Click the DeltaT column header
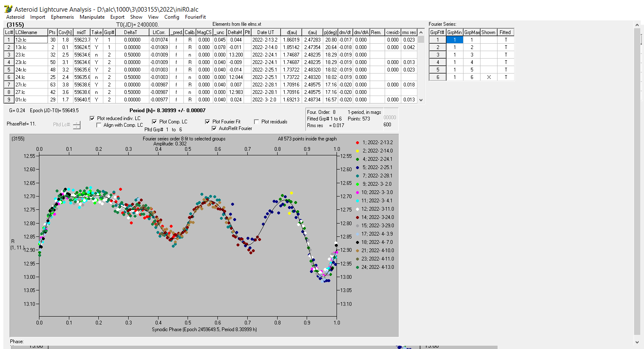Image resolution: width=644 pixels, height=349 pixels. 132,32
